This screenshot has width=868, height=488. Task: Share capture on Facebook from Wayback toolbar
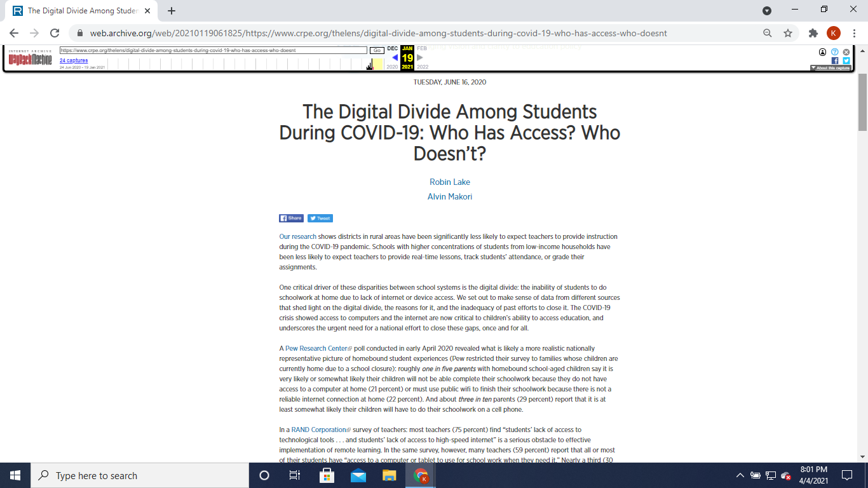coord(835,60)
